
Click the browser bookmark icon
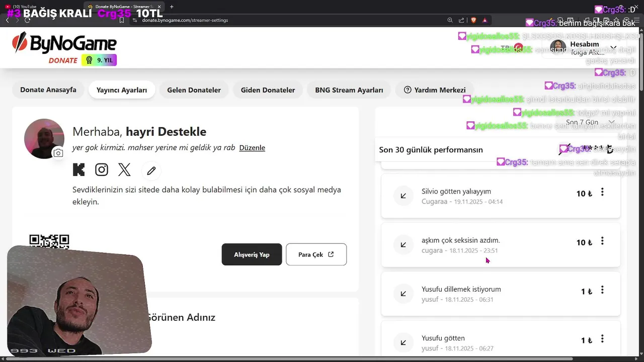(122, 20)
